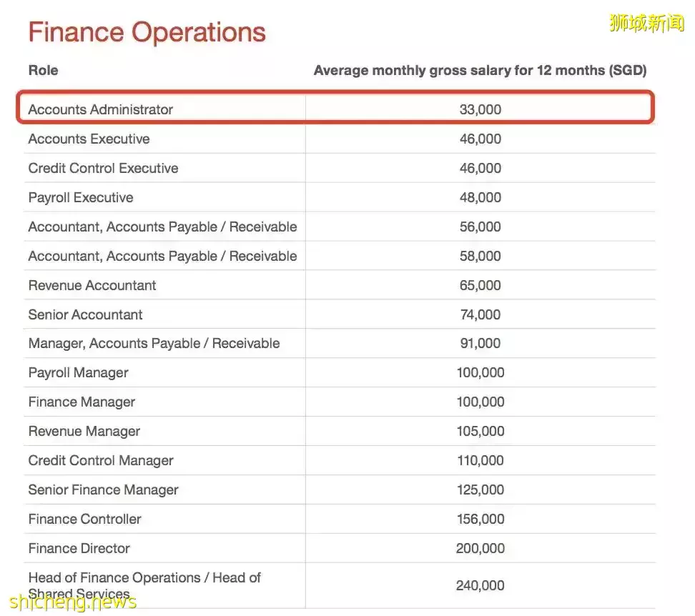Select Manager, Accounts Payable / Receivable role
Screen dimensions: 695x616
pyautogui.click(x=154, y=343)
